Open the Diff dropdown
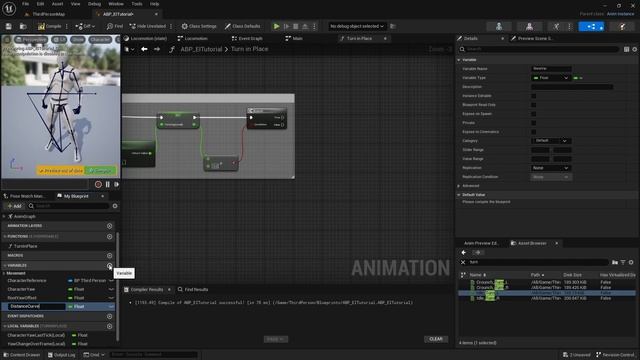Screen dimensions: 640x360 pos(85,26)
